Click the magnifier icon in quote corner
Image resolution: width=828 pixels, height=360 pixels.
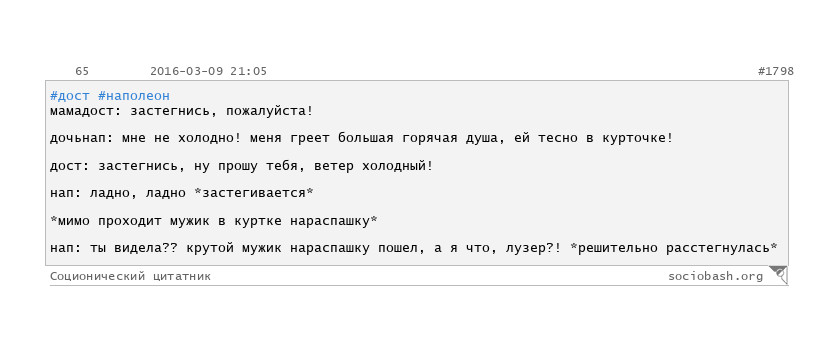tap(778, 274)
